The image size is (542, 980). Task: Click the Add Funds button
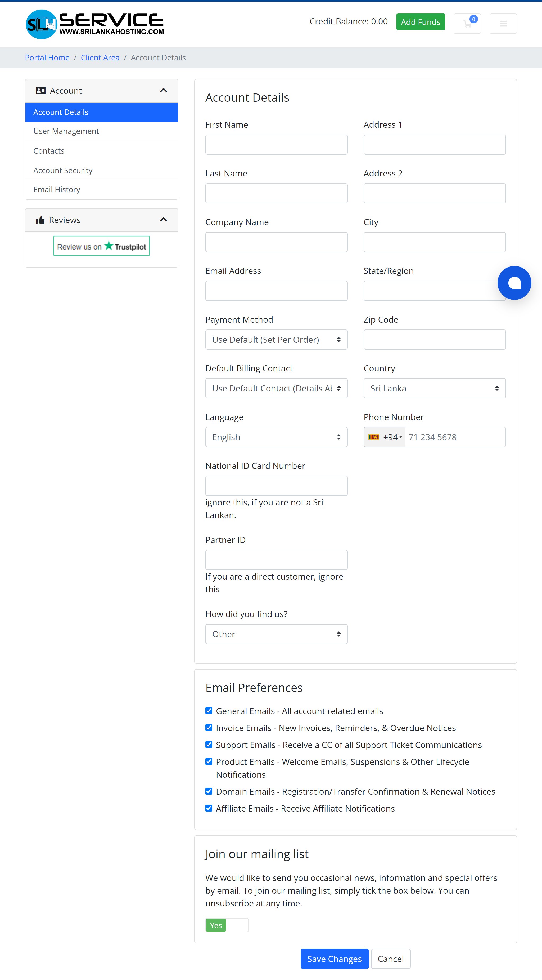[420, 22]
